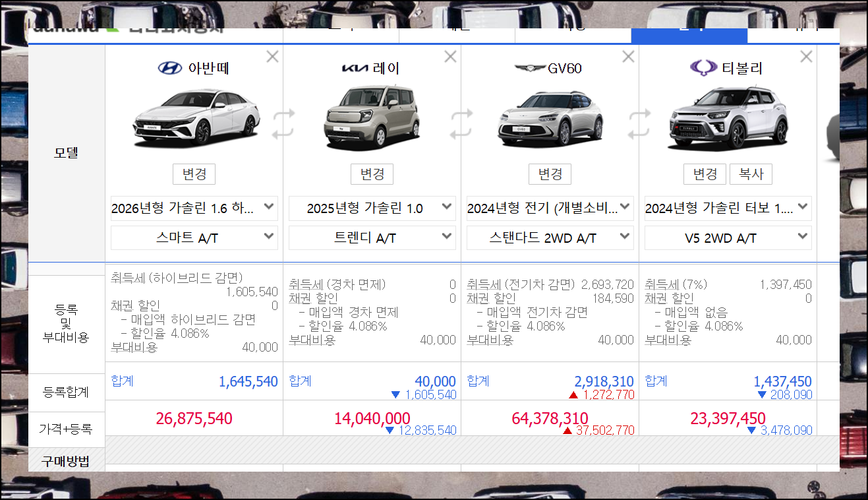Click the 티볼리 model name
The height and width of the screenshot is (500, 868).
tap(742, 68)
